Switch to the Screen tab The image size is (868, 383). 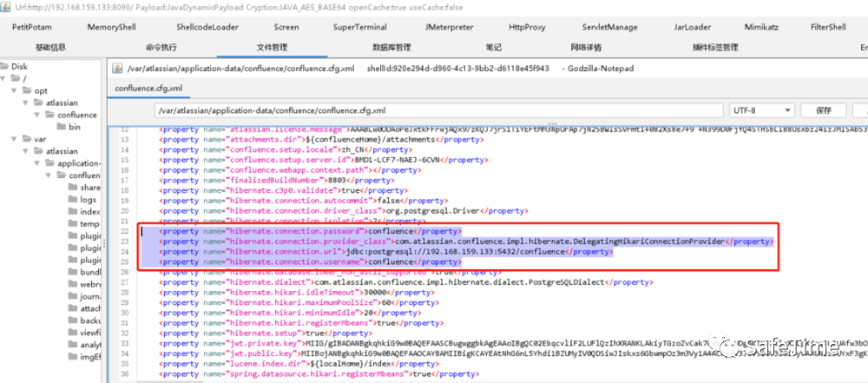[x=286, y=27]
